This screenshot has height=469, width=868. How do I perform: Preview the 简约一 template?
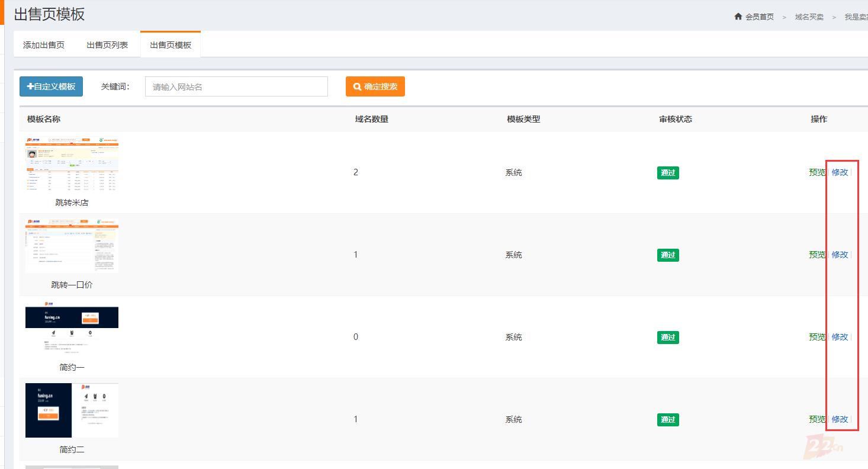816,337
